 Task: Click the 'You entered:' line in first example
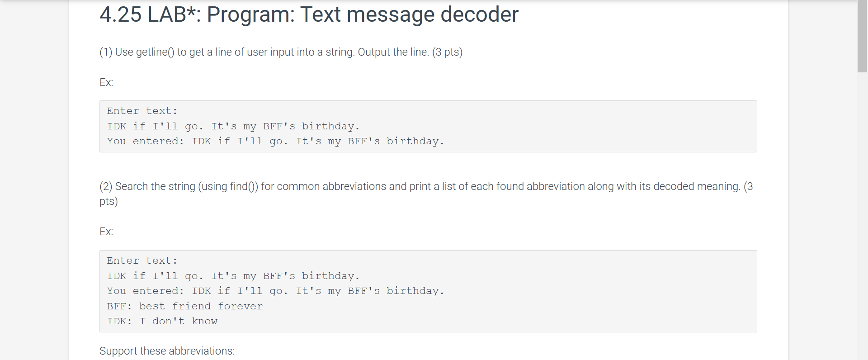(275, 141)
